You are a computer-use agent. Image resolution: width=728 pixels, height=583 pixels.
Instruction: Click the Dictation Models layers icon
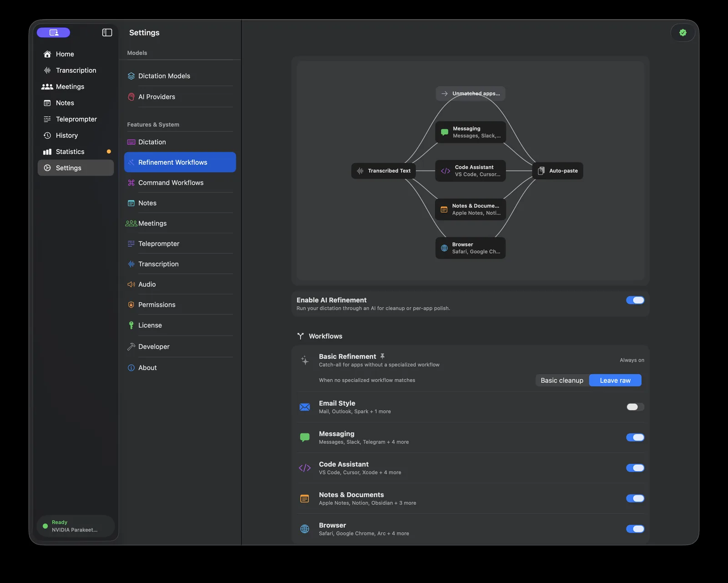[131, 76]
